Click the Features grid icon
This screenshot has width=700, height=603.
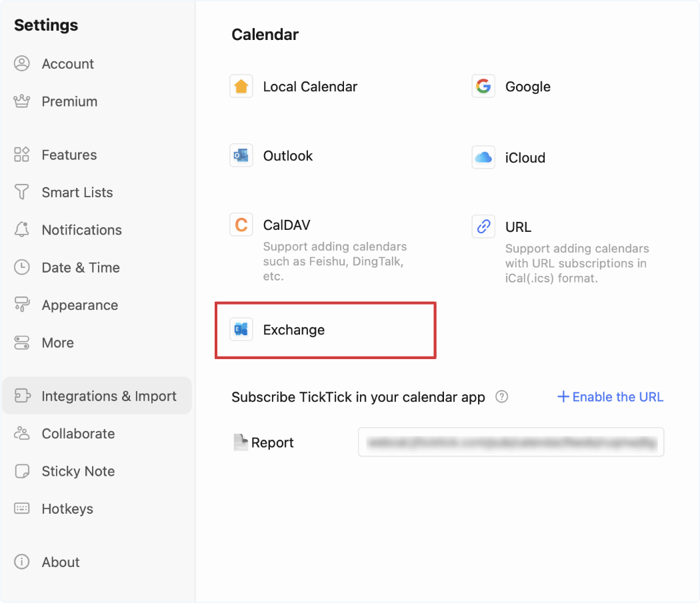click(x=22, y=155)
